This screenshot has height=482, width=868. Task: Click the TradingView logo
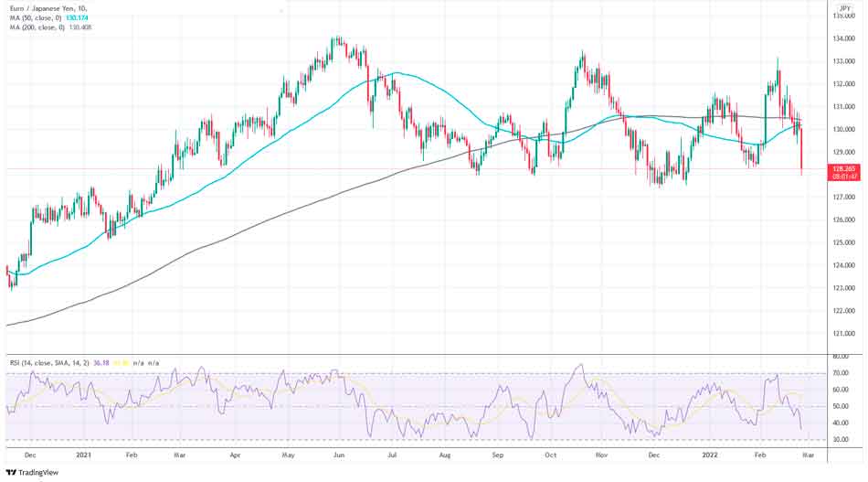32,473
